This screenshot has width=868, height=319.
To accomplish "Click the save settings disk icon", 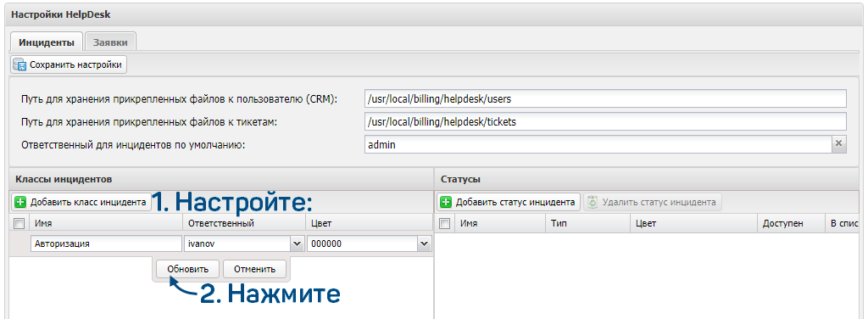I will tap(20, 64).
